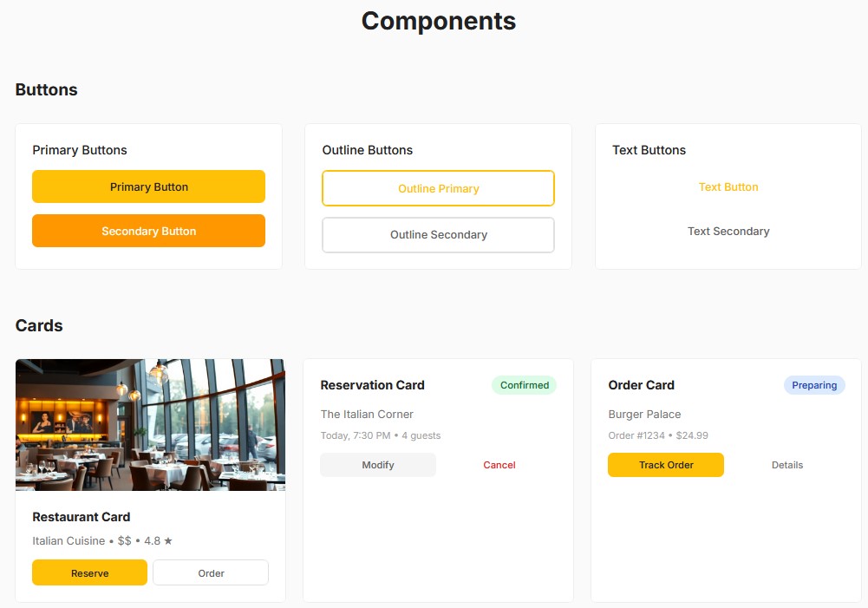The width and height of the screenshot is (868, 608).
Task: View Details of the order
Action: [787, 465]
